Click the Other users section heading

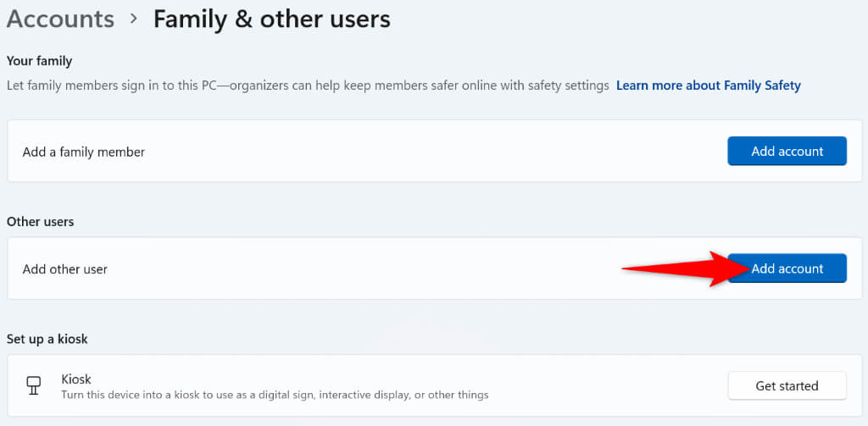point(40,221)
